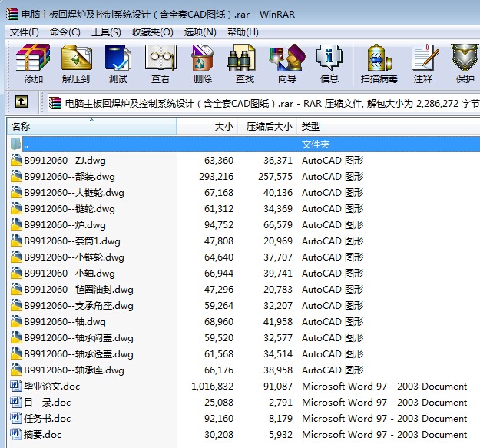The width and height of the screenshot is (480, 448).
Task: Click AutoCAD 图形 type of ZJ.dwg row
Action: coord(333,160)
